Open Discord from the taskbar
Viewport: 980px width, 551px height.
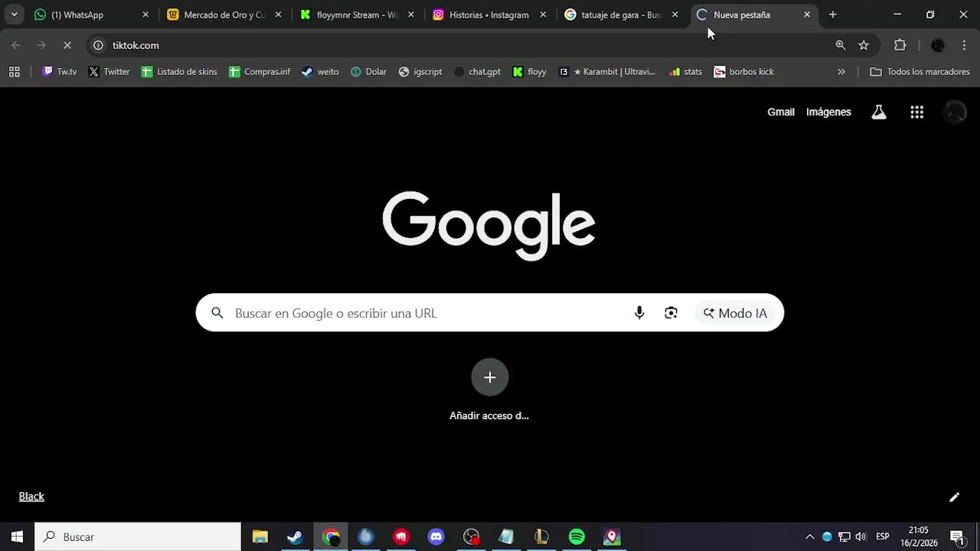436,537
